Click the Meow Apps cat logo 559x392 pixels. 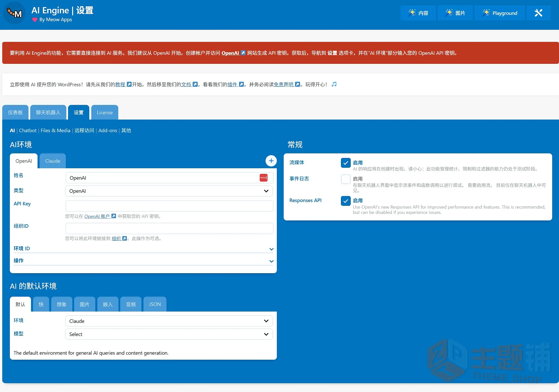[14, 13]
